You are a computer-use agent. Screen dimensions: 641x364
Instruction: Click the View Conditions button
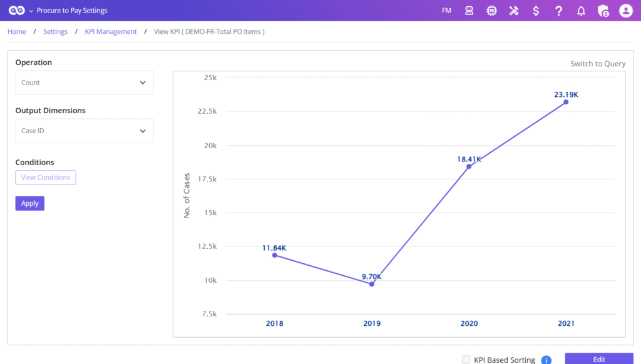[x=46, y=178]
